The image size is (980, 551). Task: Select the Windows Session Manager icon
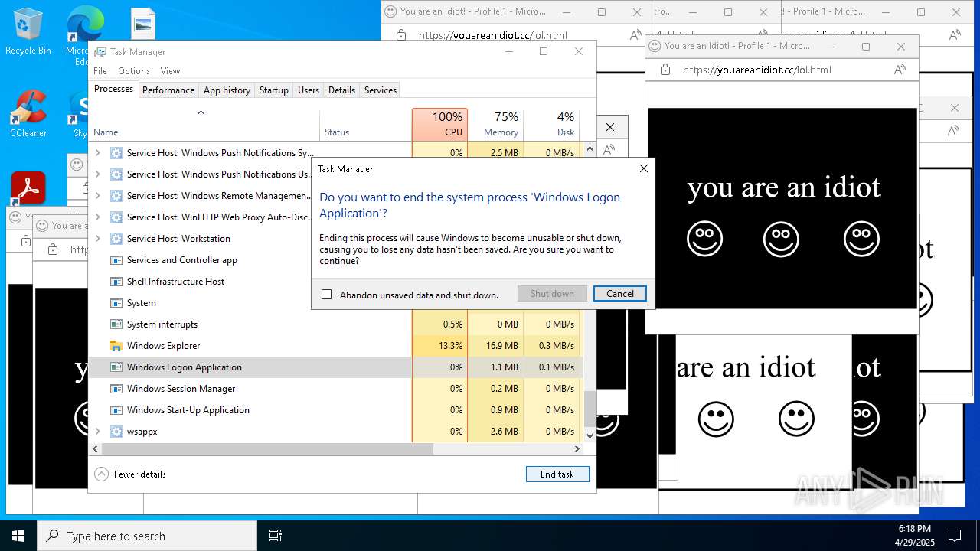pyautogui.click(x=116, y=389)
